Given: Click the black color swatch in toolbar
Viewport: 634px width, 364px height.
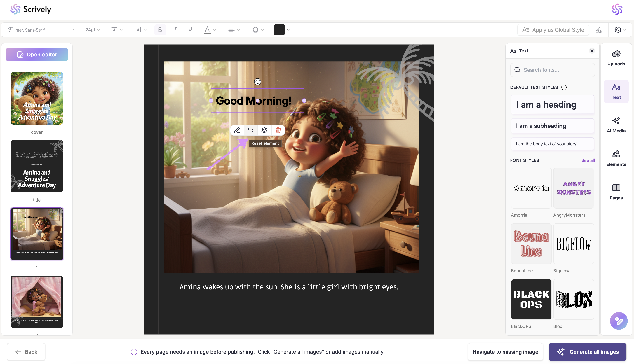Looking at the screenshot, I should (279, 30).
